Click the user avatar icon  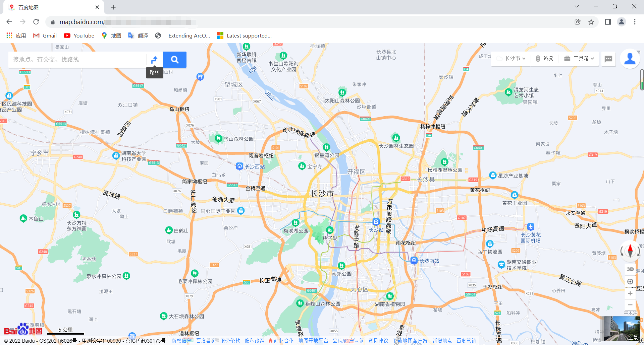coord(630,58)
